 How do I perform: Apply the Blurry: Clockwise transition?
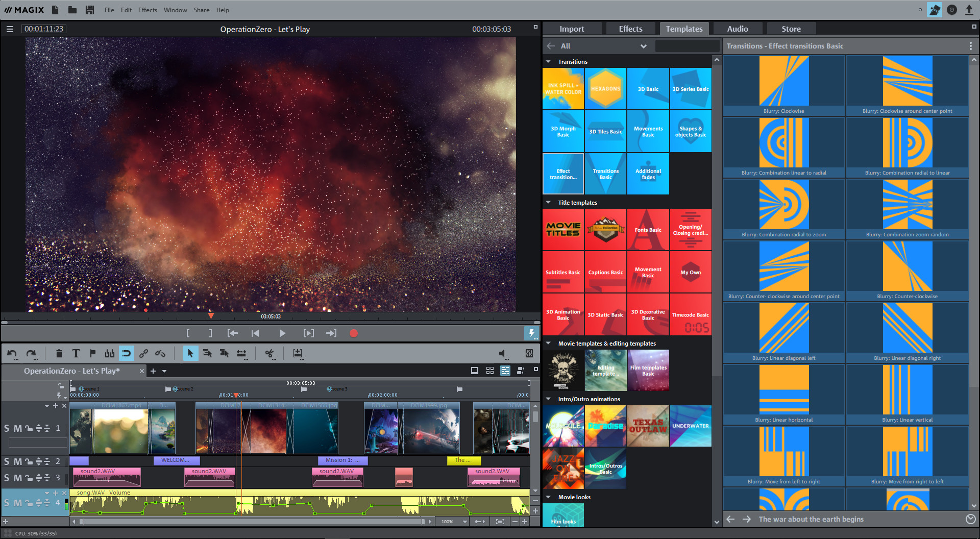pos(783,82)
